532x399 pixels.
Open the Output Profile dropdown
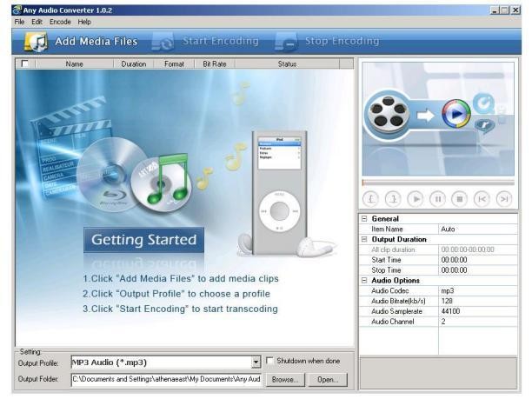pyautogui.click(x=256, y=362)
